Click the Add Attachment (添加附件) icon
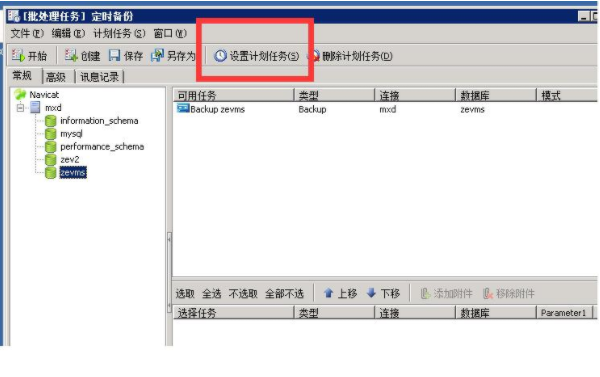This screenshot has height=377, width=600. click(x=425, y=294)
